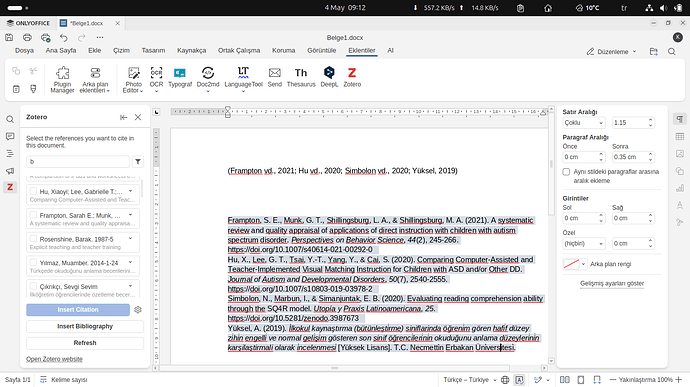Undo the last action
The width and height of the screenshot is (690, 387).
(x=64, y=37)
